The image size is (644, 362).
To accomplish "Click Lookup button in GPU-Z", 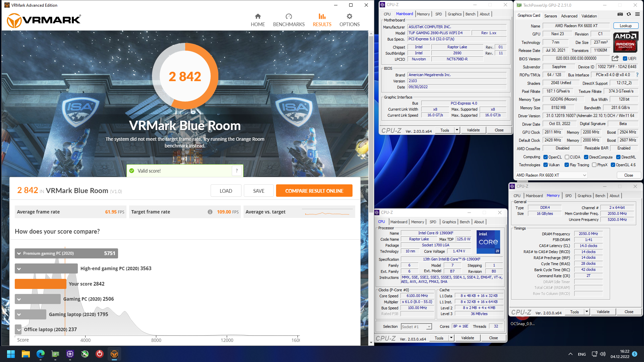I will (x=626, y=26).
